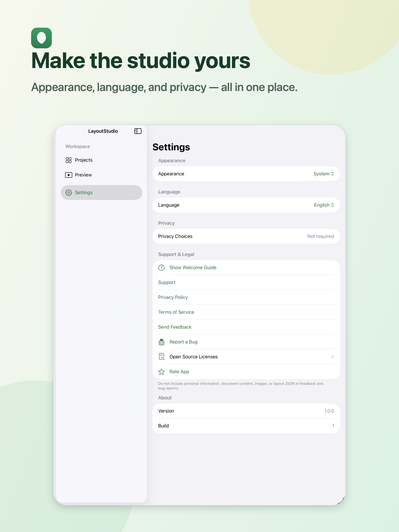
Task: Click the About section header
Action: pos(165,398)
